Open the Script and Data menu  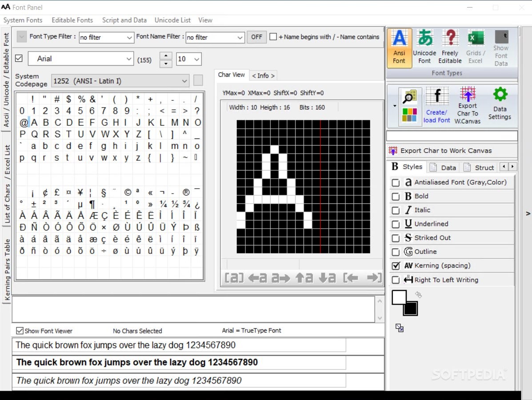click(x=124, y=20)
